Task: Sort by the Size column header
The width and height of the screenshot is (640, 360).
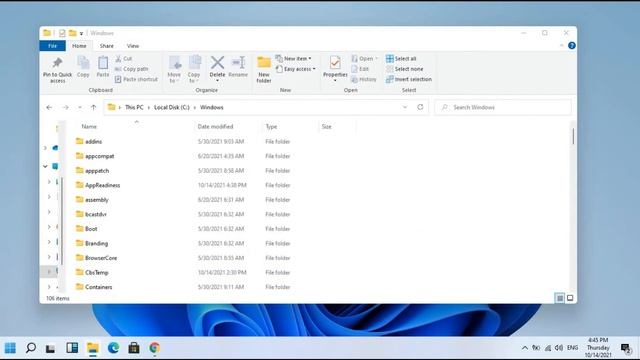Action: [x=327, y=127]
